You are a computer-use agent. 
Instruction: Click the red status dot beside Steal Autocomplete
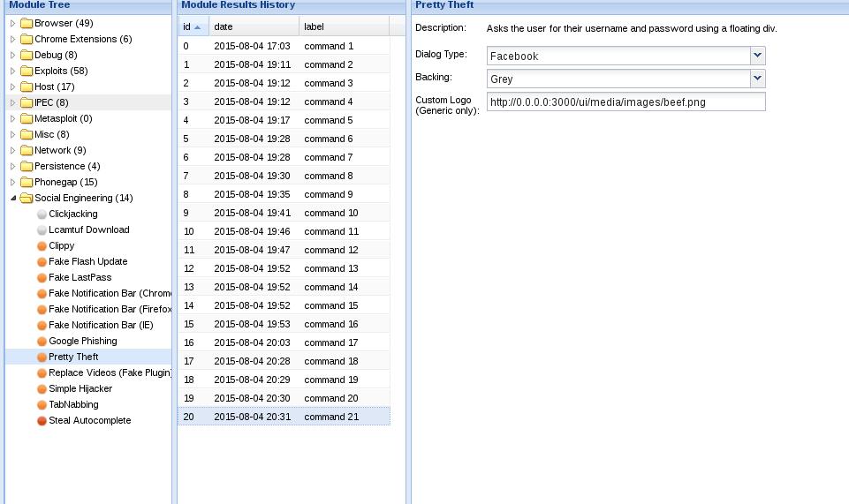42,421
